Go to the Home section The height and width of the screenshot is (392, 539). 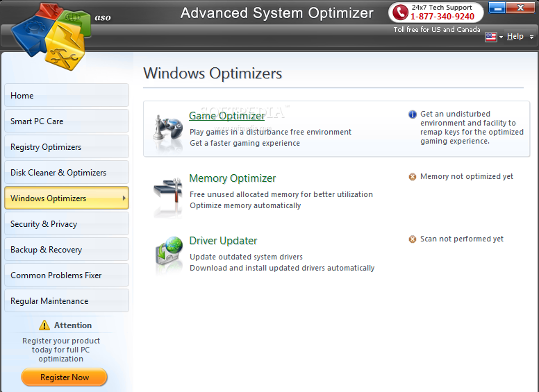pos(67,95)
